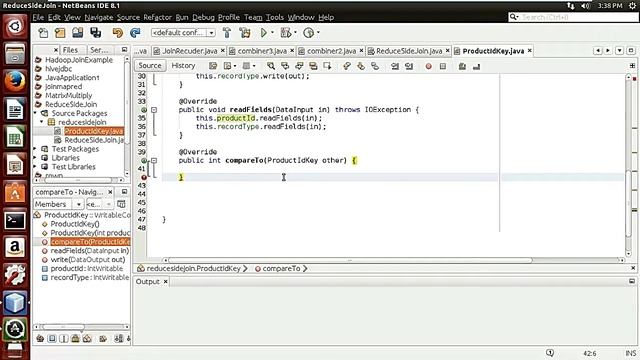Viewport: 640px width, 360px height.
Task: Collapse the compareTo method code fold
Action: click(x=154, y=160)
